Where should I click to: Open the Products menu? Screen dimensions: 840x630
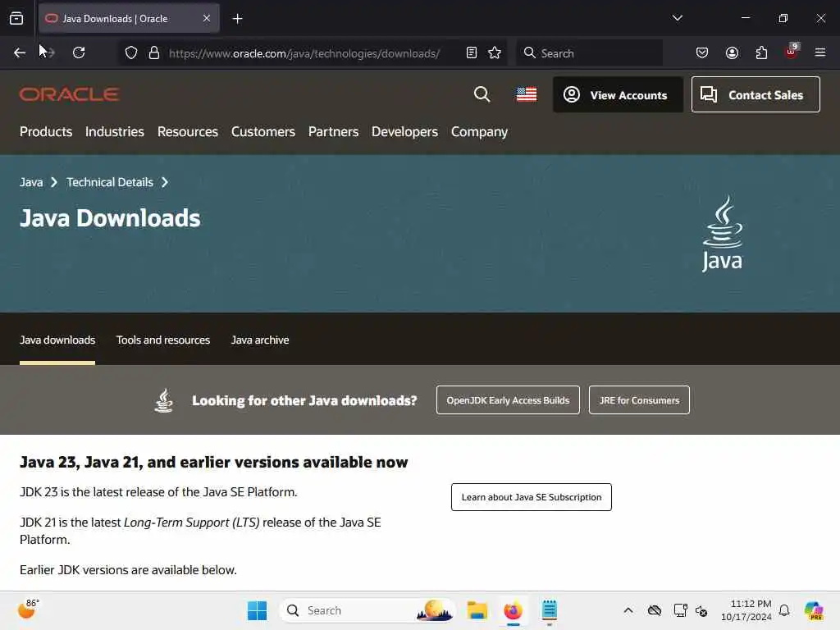[x=46, y=132]
